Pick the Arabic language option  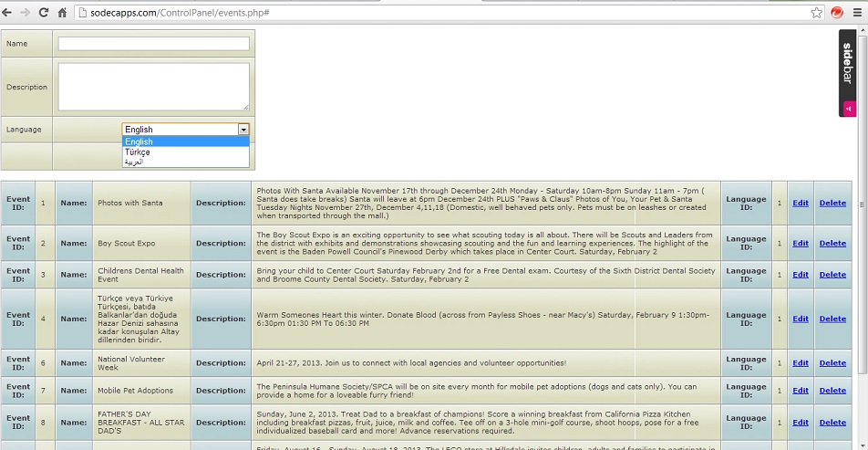pyautogui.click(x=134, y=162)
